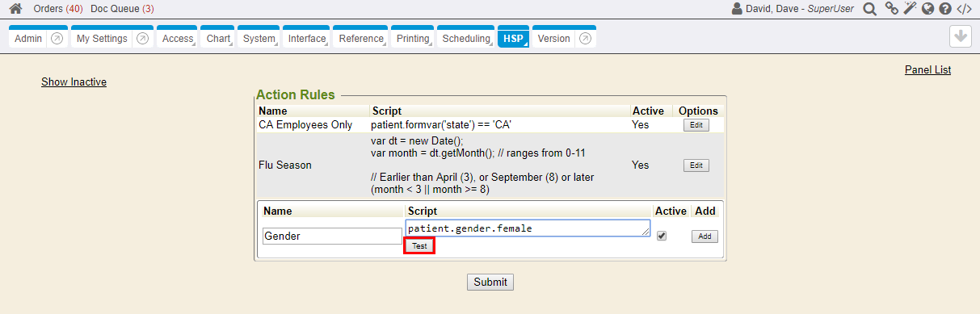Focus the rule Name input field

tap(332, 237)
